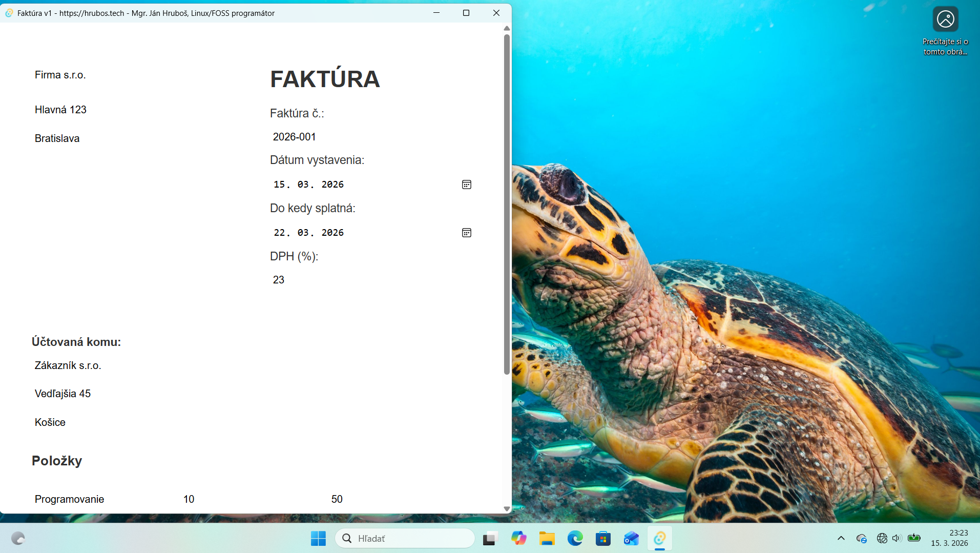Click the scrollbar down arrow in the Faktúra window
Screen dimensions: 980x553
[x=507, y=508]
